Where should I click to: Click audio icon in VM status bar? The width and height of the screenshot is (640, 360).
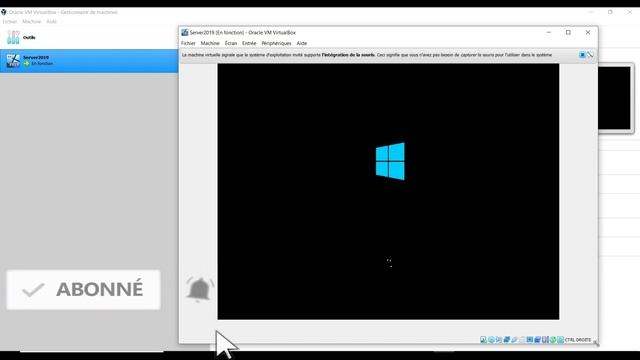pos(499,340)
